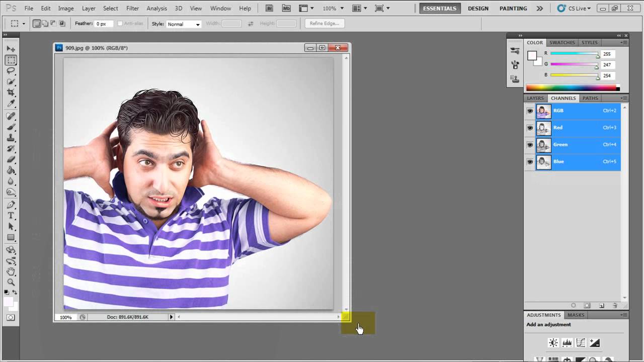
Task: Select the Rectangular Marquee tool
Action: pyautogui.click(x=11, y=60)
